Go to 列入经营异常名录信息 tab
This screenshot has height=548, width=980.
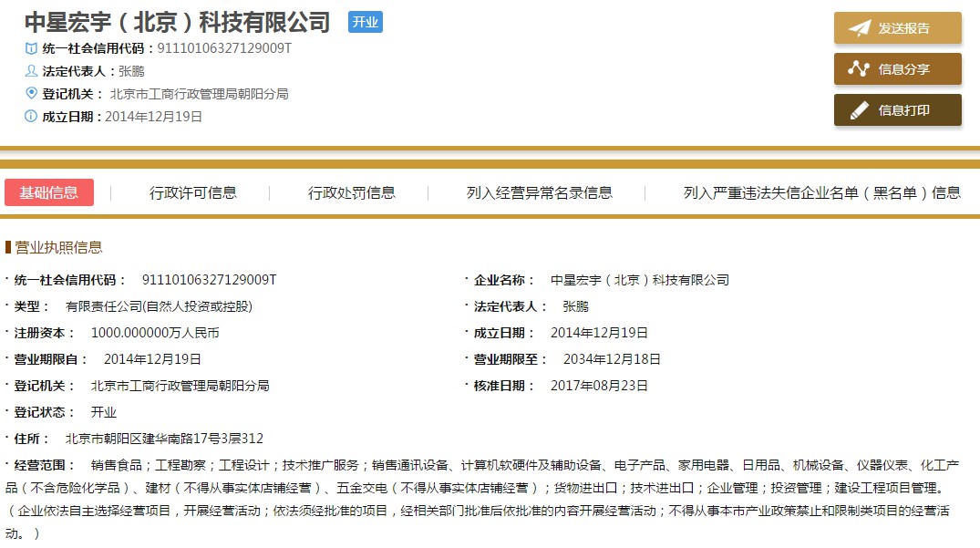540,192
